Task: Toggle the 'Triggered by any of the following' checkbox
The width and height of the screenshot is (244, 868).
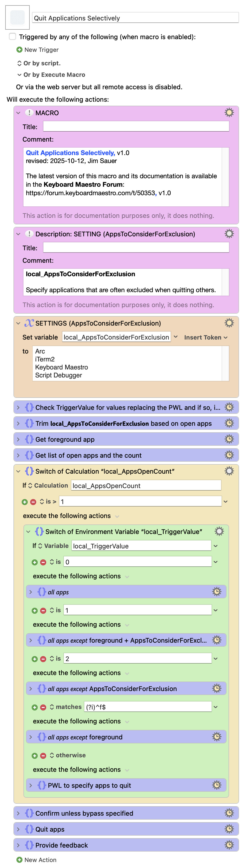Action: (12, 36)
